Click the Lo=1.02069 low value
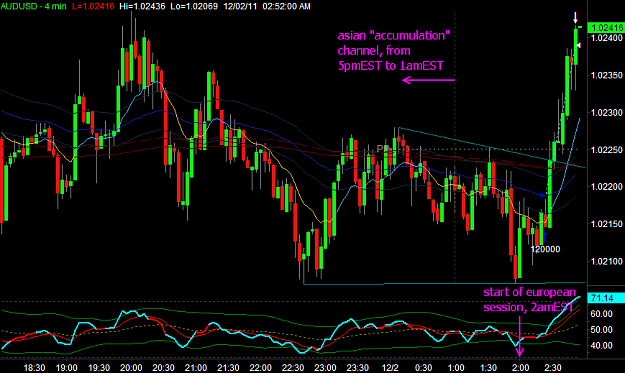Screen dimensions: 625x373 194,6
